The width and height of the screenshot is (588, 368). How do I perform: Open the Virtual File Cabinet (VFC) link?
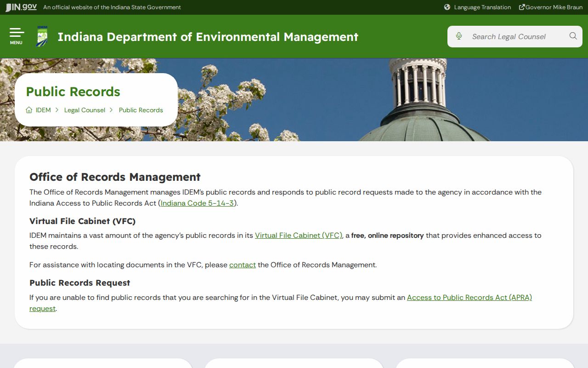coord(299,235)
